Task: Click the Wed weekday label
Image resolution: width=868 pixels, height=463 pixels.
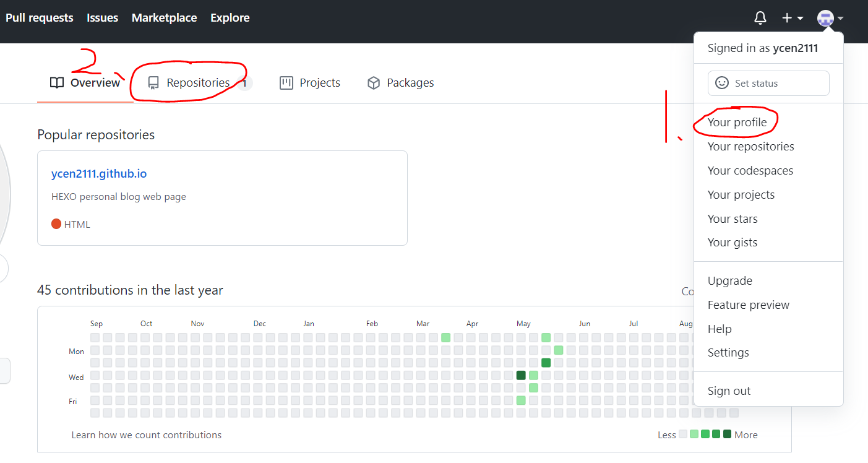Action: (x=76, y=377)
